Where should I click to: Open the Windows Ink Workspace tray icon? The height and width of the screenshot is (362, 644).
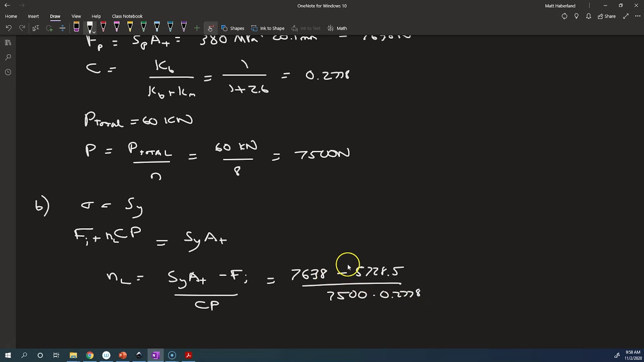tap(617, 355)
